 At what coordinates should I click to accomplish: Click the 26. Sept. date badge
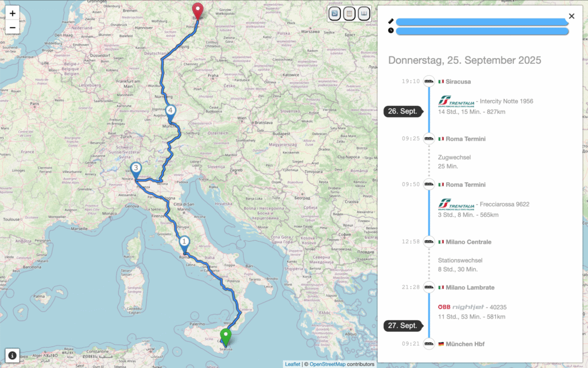pyautogui.click(x=402, y=112)
